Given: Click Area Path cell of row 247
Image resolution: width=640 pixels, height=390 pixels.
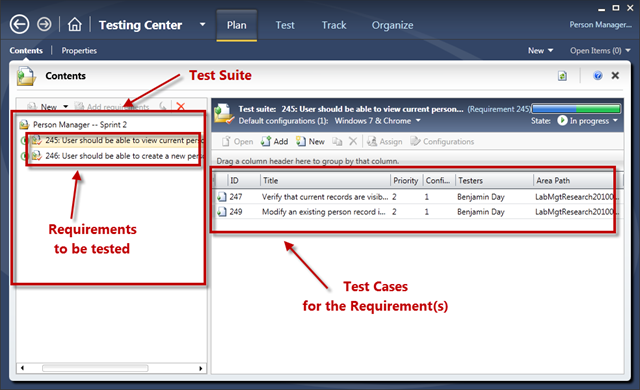Looking at the screenshot, I should tap(577, 197).
